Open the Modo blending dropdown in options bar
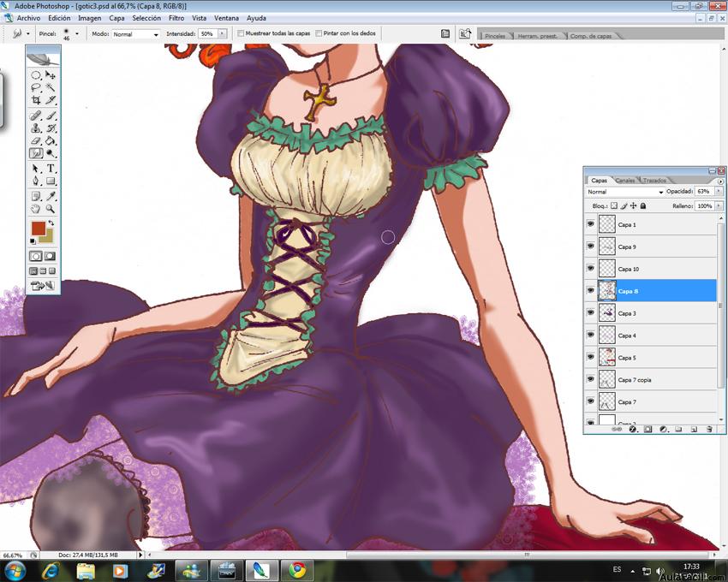Screen dimensions: 728x582 135,34
